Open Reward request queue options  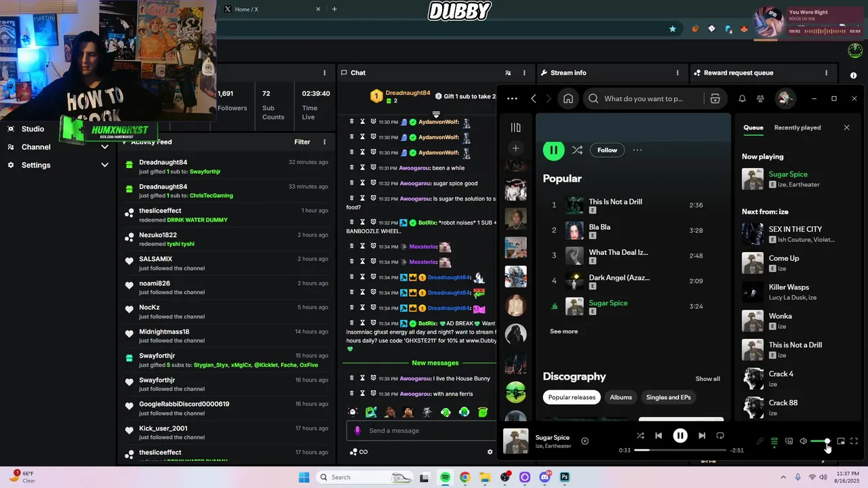(826, 73)
